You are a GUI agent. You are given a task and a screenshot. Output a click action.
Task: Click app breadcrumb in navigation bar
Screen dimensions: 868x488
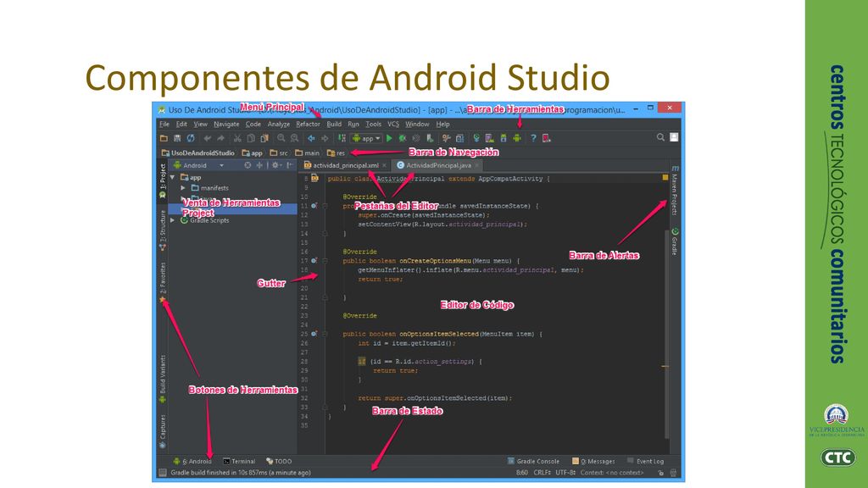point(253,152)
